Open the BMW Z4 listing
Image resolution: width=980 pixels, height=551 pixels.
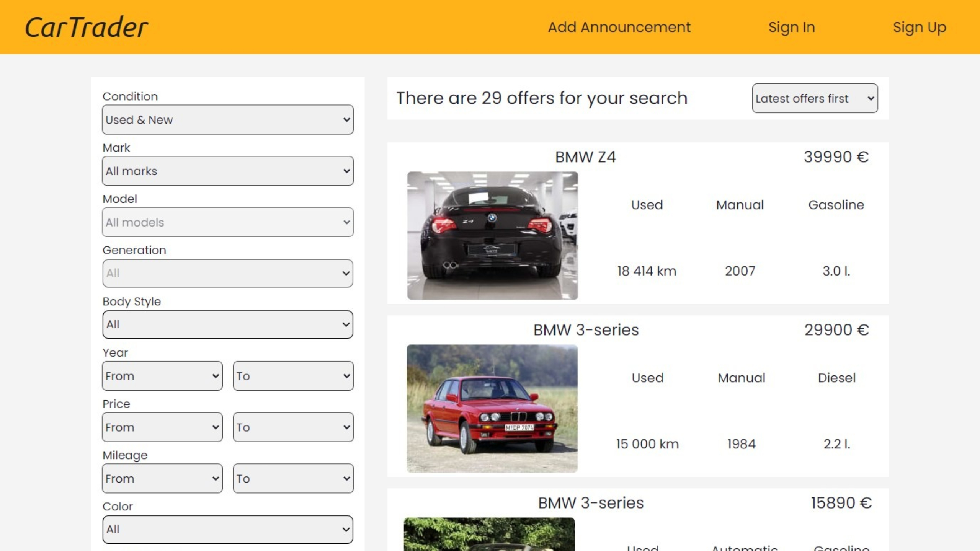point(586,157)
